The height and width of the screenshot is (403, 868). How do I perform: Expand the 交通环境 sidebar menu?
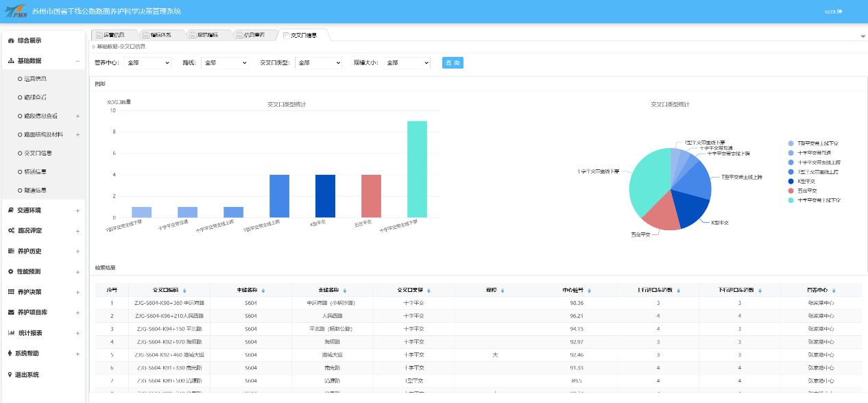(43, 210)
